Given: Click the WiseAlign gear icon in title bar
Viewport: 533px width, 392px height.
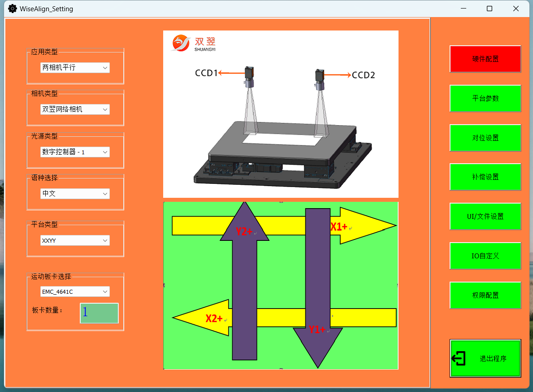Looking at the screenshot, I should click(13, 9).
